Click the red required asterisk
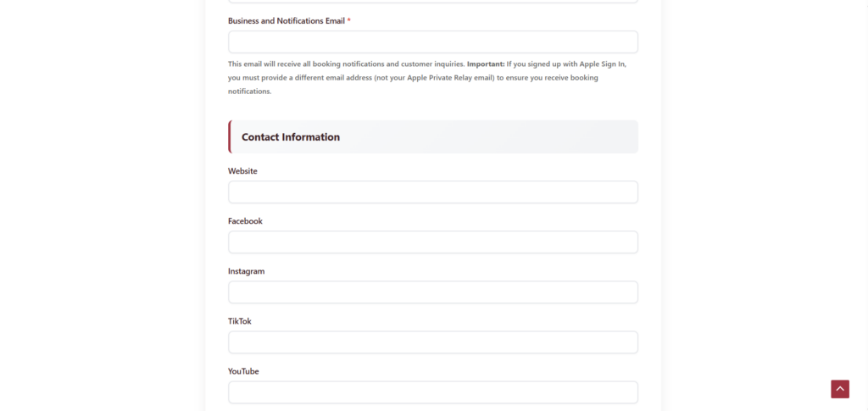 point(349,20)
